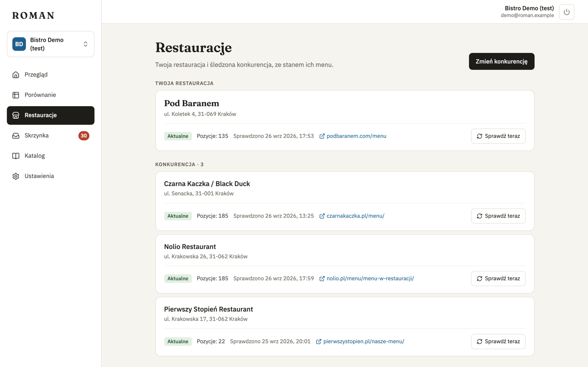Image resolution: width=588 pixels, height=367 pixels.
Task: Open the pierwszystopien.pl/nasze-menu/ link
Action: click(x=364, y=342)
